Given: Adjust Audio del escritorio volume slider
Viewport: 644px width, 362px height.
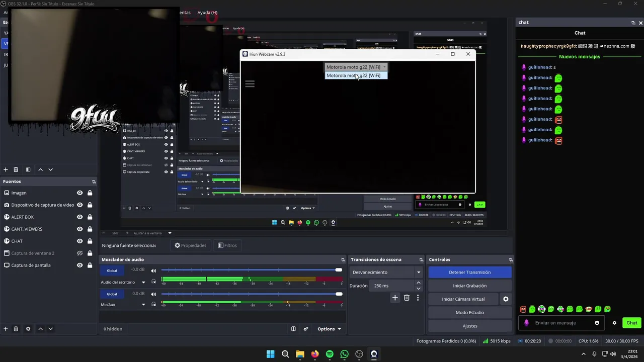Looking at the screenshot, I should (252, 270).
